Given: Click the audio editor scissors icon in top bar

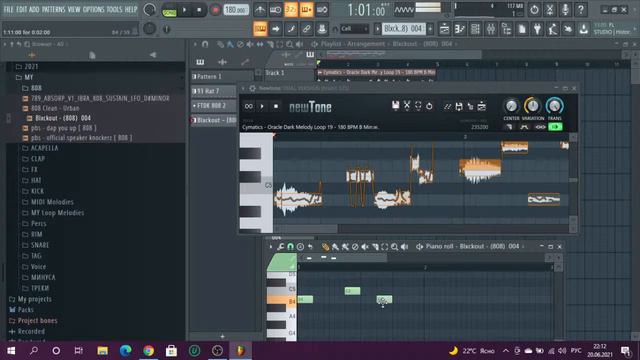Looking at the screenshot, I should pos(549,9).
